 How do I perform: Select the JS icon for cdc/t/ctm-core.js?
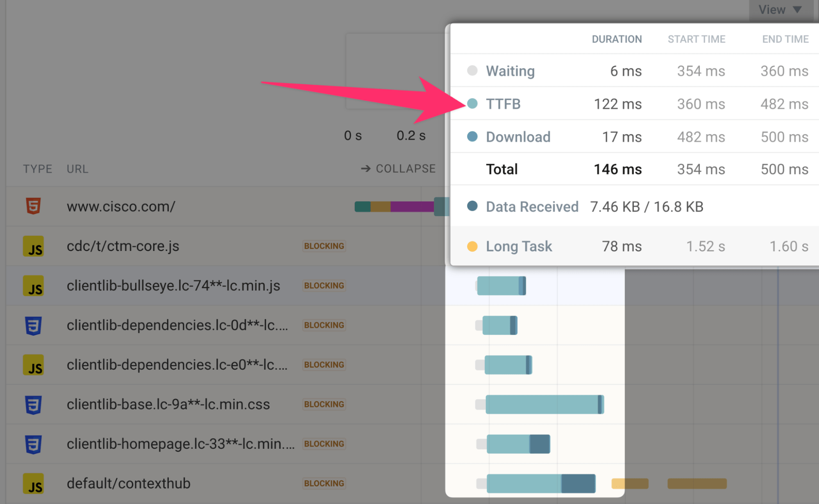[x=34, y=246]
